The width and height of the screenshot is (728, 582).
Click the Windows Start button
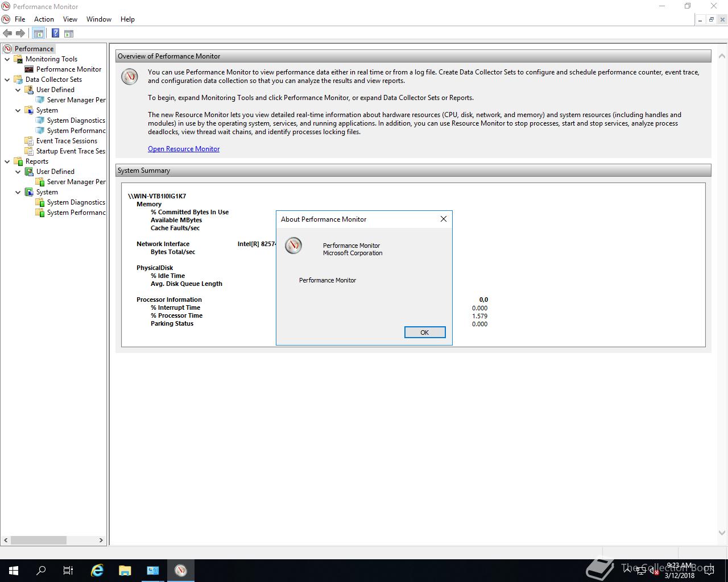tap(14, 571)
